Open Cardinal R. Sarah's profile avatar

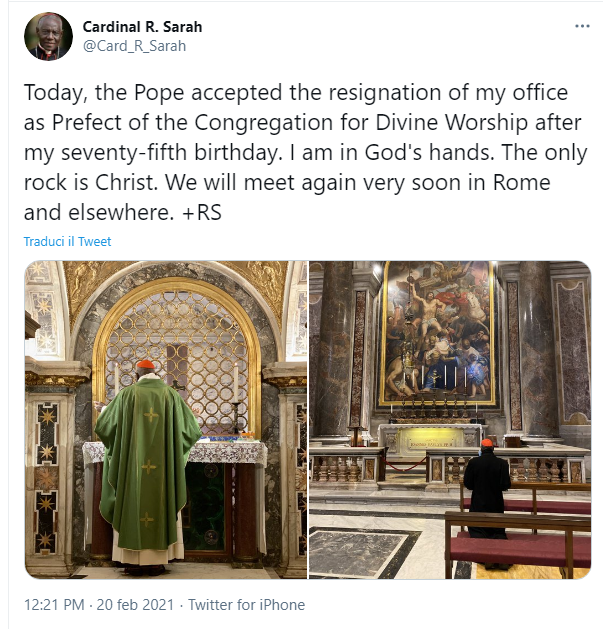(x=49, y=36)
